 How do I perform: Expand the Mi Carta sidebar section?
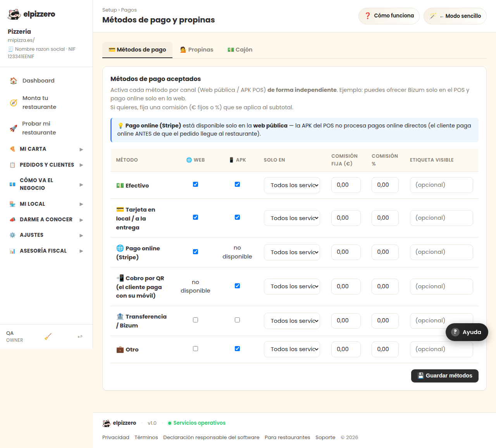46,149
